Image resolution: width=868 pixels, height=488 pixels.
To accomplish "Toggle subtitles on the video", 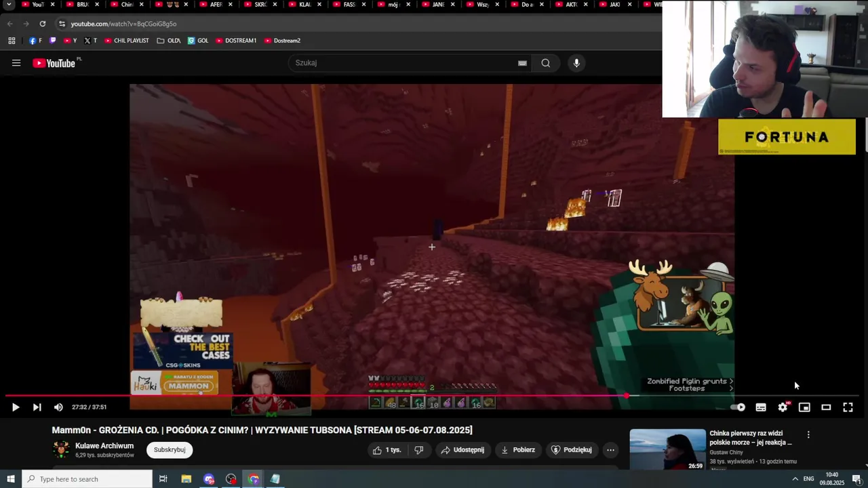I will [x=761, y=407].
